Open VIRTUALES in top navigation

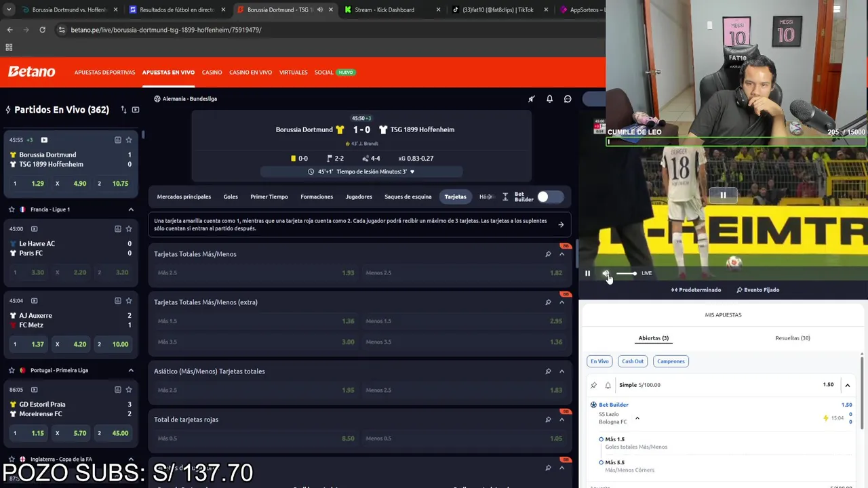pos(293,73)
